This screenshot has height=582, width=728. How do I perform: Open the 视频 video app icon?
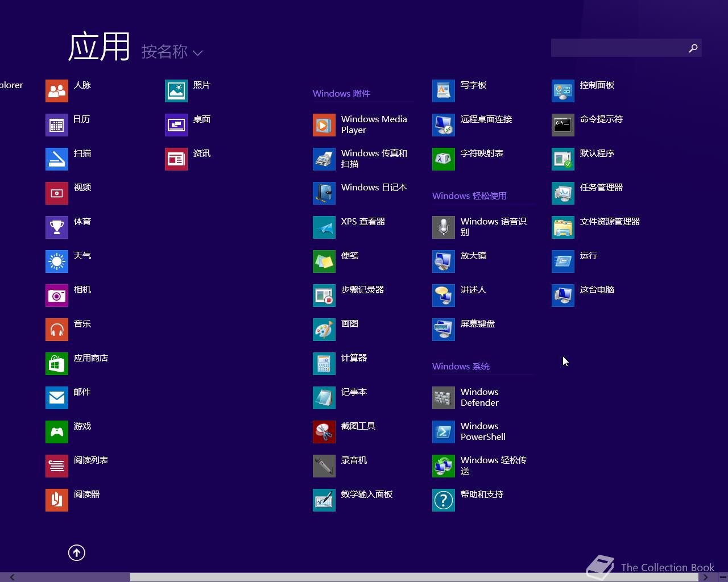pyautogui.click(x=57, y=193)
